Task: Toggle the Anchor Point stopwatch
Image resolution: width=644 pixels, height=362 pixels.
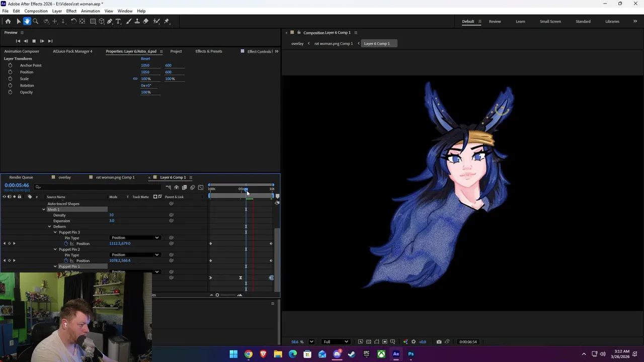Action: [x=10, y=65]
